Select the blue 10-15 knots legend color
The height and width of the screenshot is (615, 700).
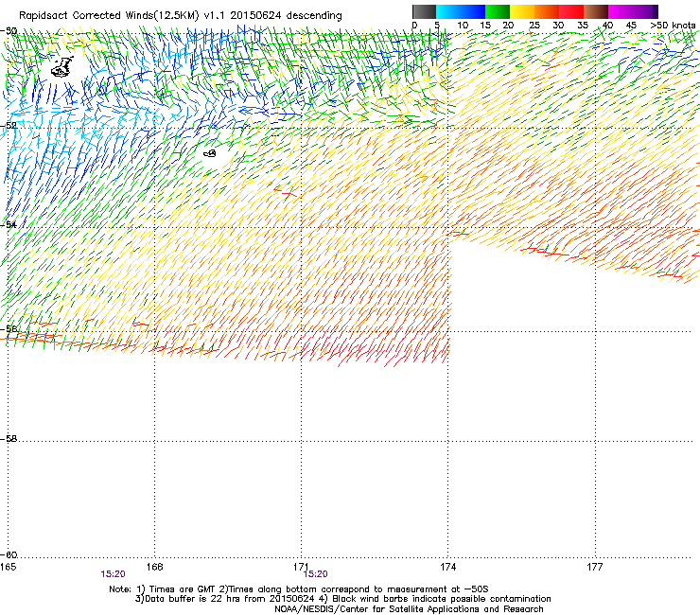(473, 11)
